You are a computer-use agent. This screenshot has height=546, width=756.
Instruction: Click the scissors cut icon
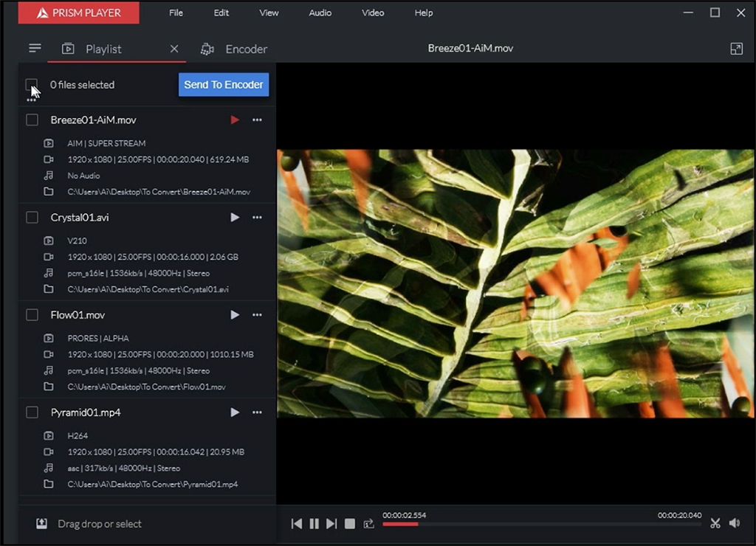(x=715, y=523)
